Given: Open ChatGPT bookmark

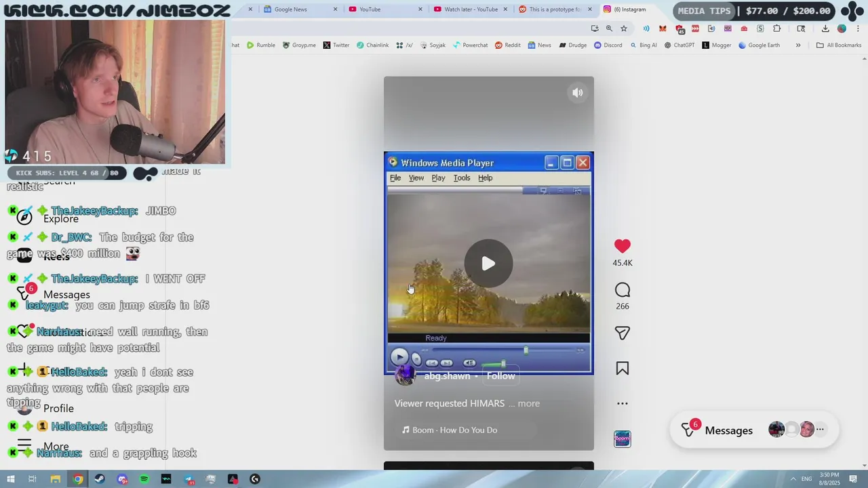Looking at the screenshot, I should pyautogui.click(x=679, y=45).
